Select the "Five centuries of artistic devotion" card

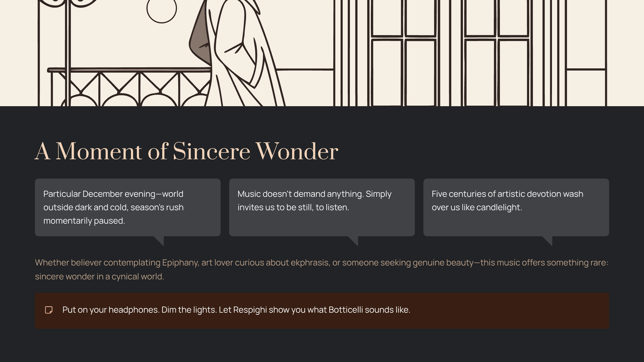coord(516,207)
